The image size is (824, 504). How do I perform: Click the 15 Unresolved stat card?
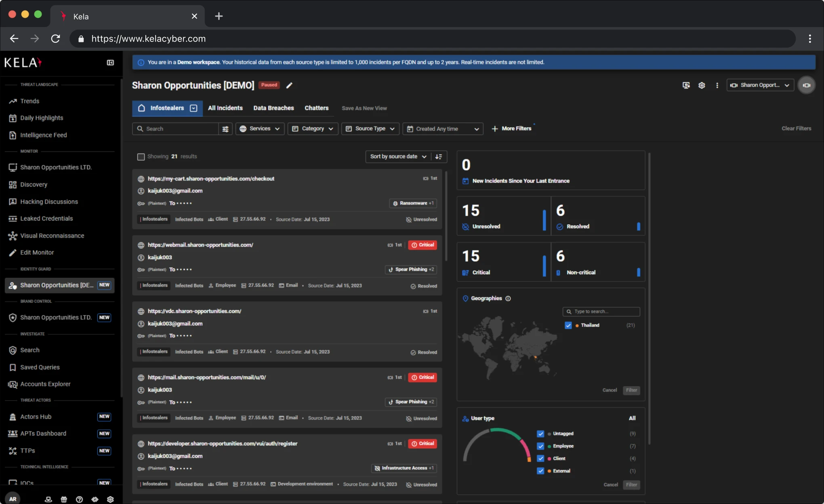503,216
